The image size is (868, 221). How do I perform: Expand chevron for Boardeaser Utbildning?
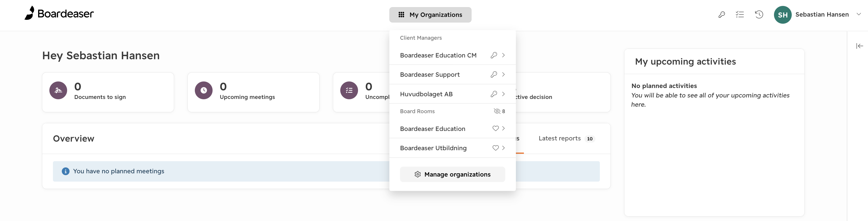[503, 148]
